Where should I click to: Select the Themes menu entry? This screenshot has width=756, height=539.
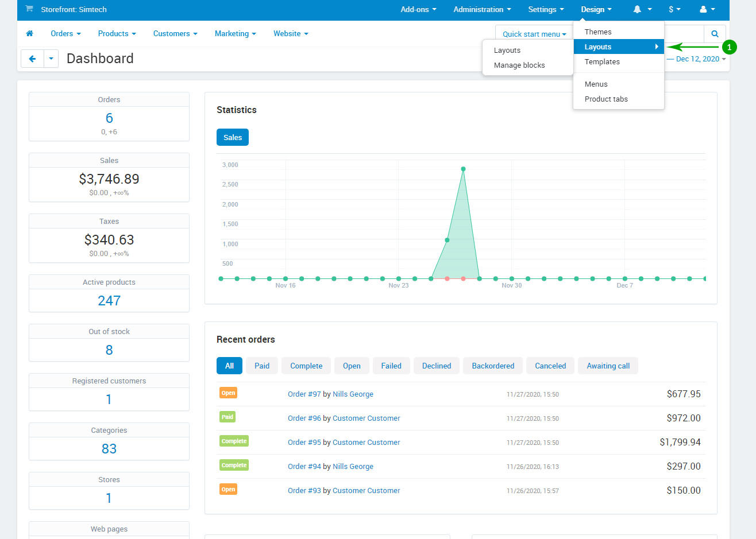[598, 32]
